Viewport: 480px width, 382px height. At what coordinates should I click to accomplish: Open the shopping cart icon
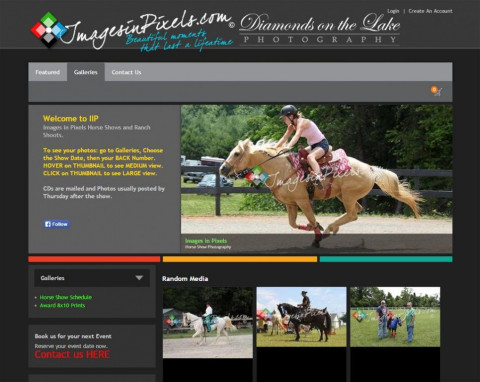(x=436, y=91)
